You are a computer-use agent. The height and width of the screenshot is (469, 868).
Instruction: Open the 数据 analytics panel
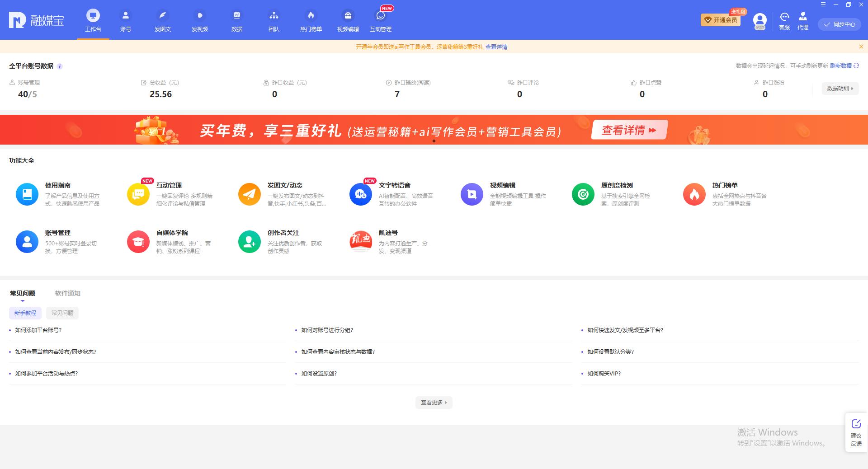click(237, 20)
